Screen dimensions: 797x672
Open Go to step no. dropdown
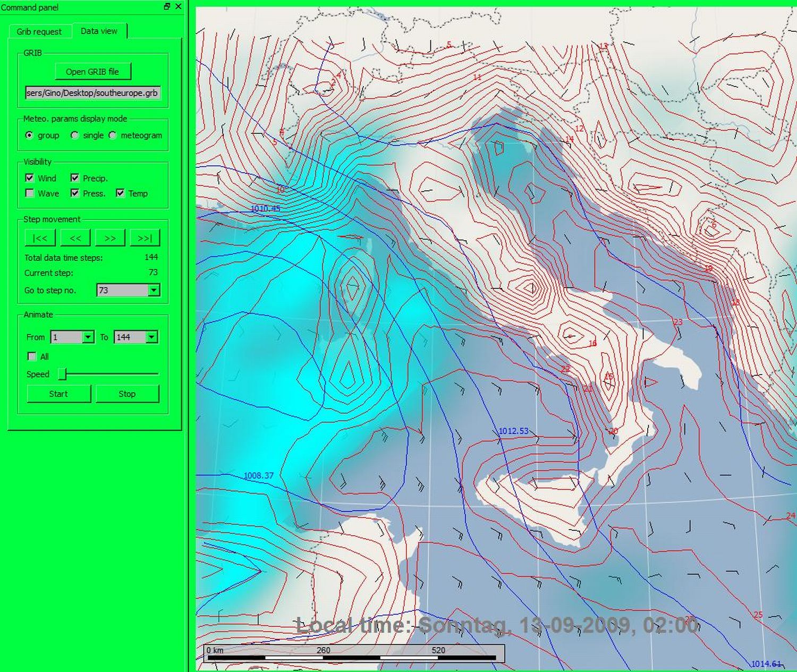tap(154, 290)
